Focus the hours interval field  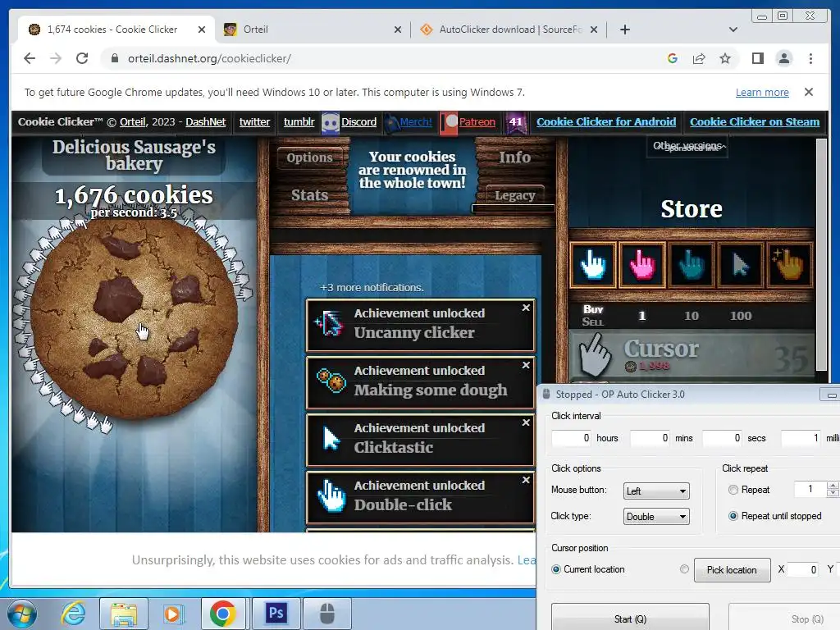[572, 438]
